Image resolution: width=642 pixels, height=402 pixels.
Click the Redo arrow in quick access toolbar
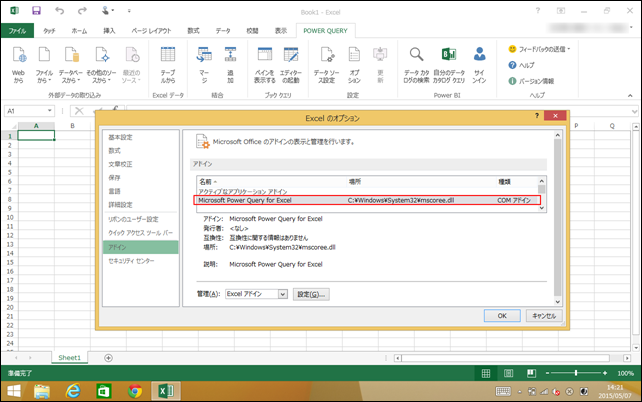tap(82, 11)
